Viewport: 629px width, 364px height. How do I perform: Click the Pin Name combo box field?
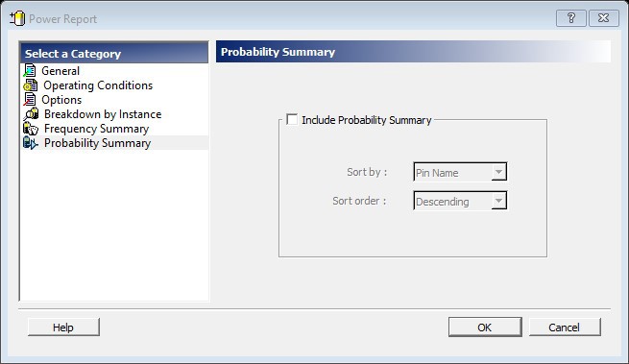pos(460,172)
